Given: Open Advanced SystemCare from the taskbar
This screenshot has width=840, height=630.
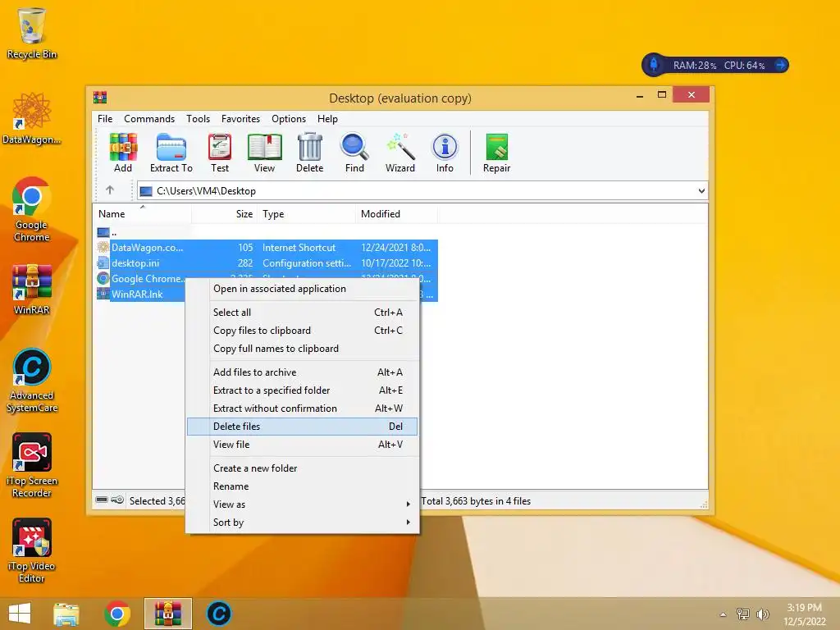Looking at the screenshot, I should 218,614.
